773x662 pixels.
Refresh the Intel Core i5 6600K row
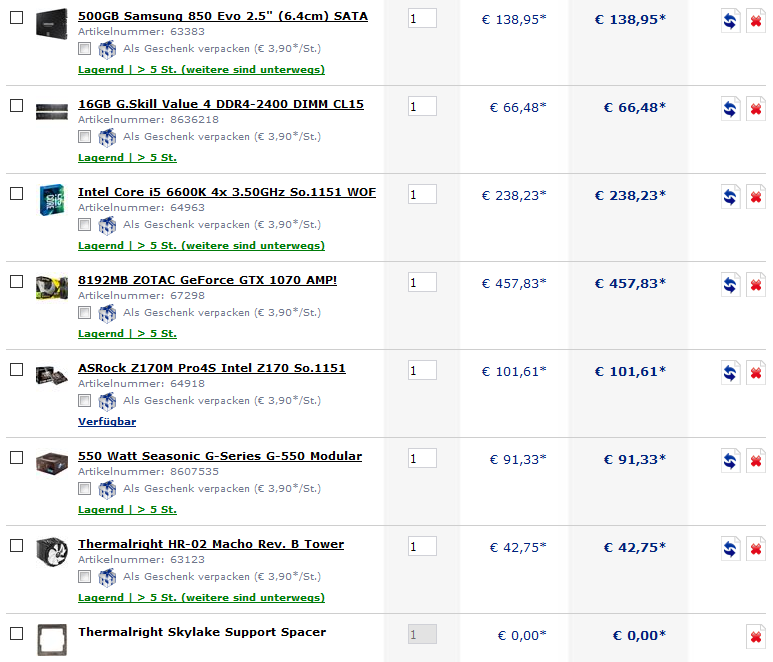pos(731,197)
